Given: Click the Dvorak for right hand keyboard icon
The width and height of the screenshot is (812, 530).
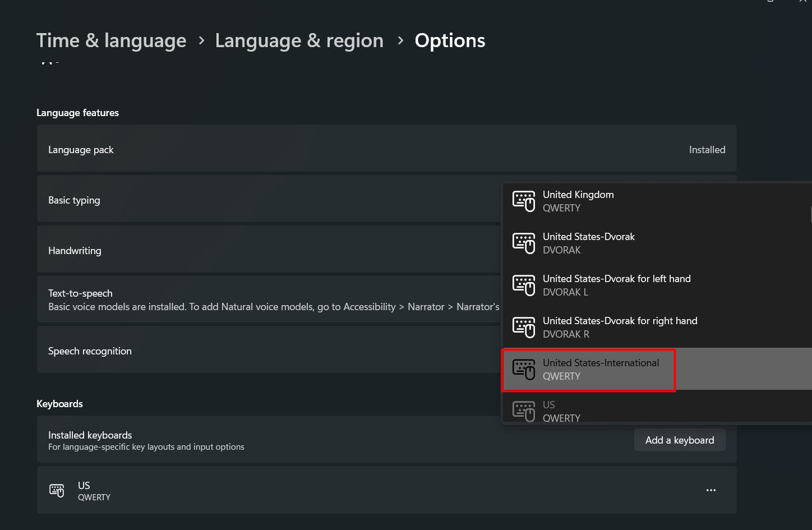Looking at the screenshot, I should point(524,328).
